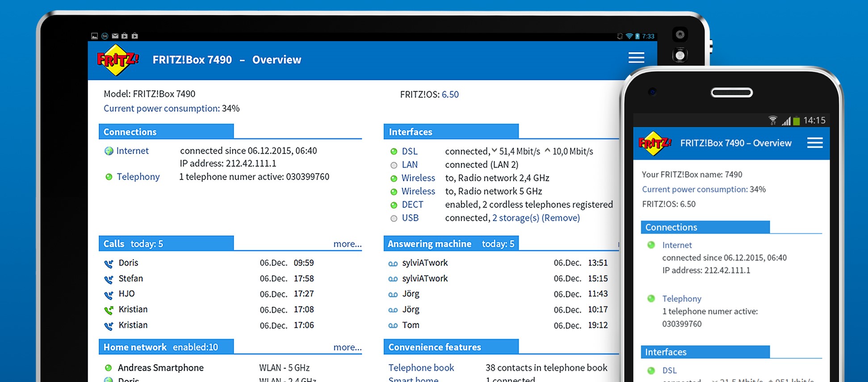Click the grey status dot beside USB

[x=394, y=218]
